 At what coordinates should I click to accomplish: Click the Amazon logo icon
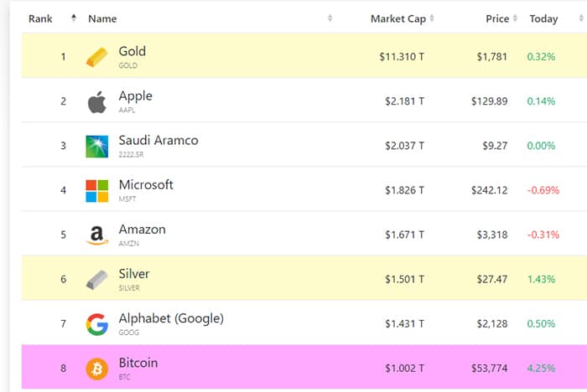[97, 235]
